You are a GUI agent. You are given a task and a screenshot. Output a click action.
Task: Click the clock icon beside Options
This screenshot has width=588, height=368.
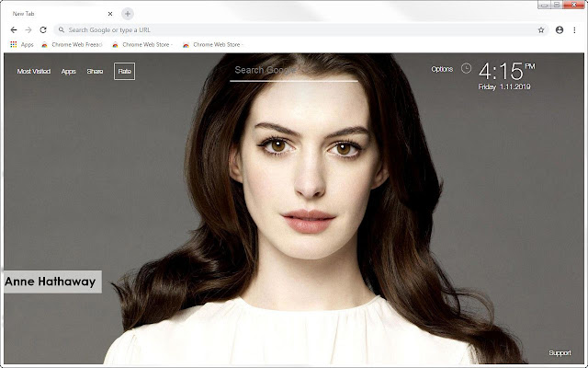(466, 68)
